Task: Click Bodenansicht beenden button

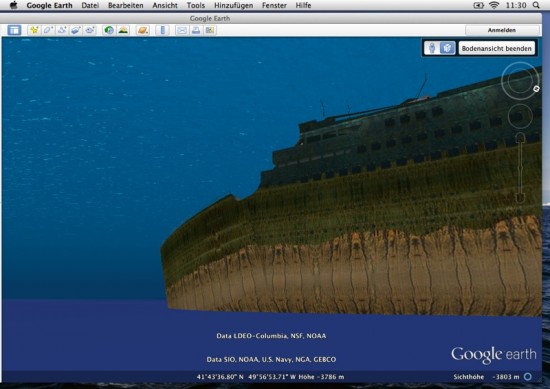Action: click(496, 48)
